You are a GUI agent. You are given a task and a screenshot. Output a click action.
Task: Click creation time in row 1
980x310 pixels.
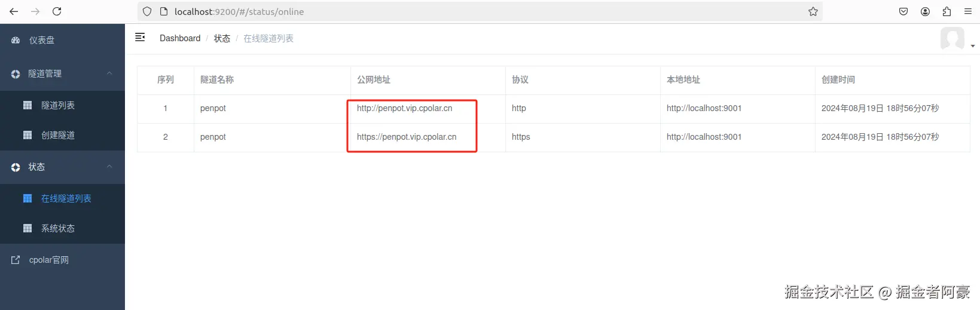pos(880,108)
